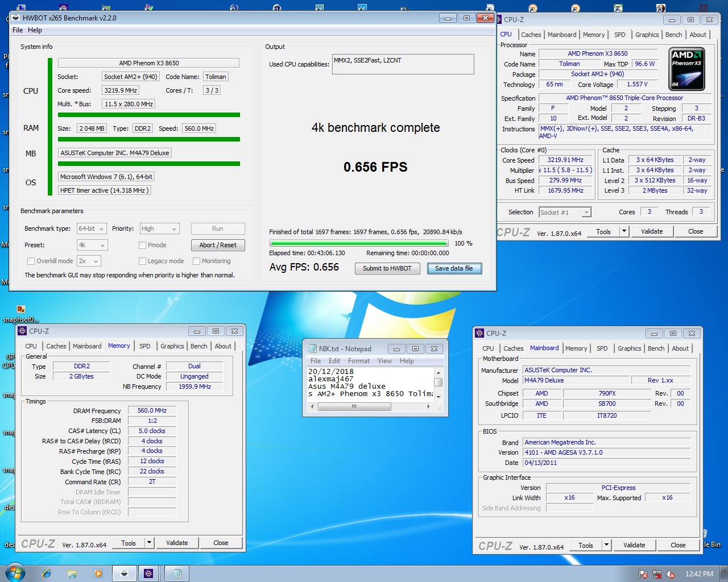
Task: Open Format menu in Notepad
Action: (x=359, y=361)
